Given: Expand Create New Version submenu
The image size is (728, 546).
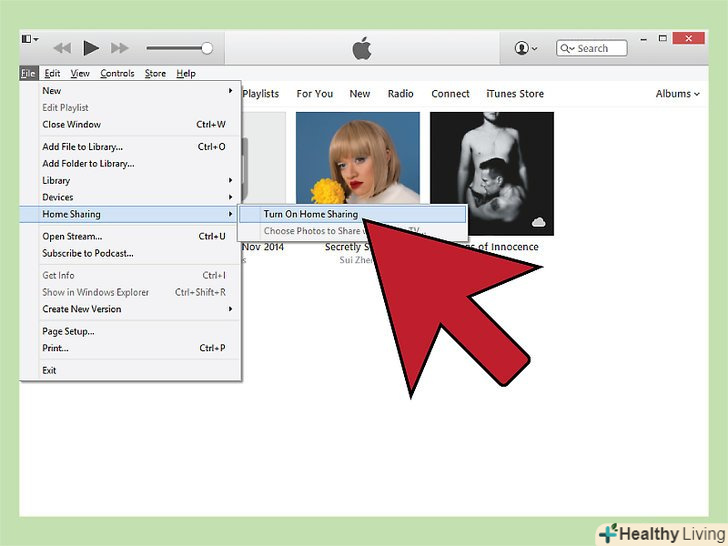Looking at the screenshot, I should [130, 309].
